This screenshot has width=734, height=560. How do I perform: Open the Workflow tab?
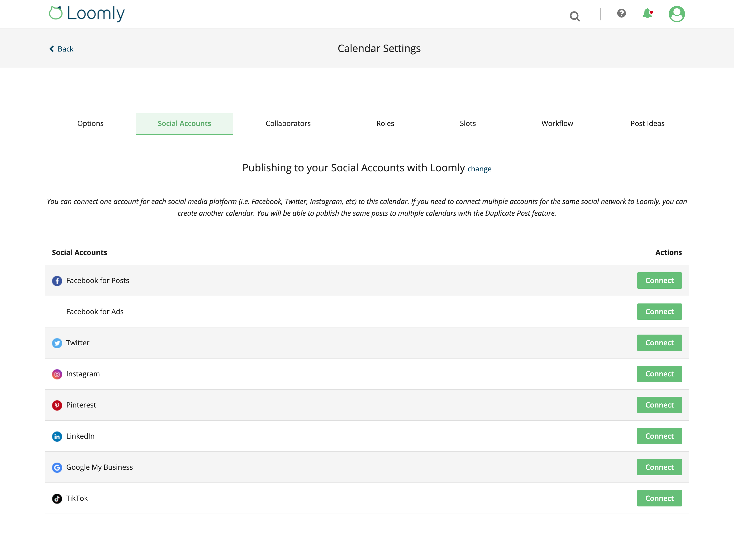click(557, 123)
